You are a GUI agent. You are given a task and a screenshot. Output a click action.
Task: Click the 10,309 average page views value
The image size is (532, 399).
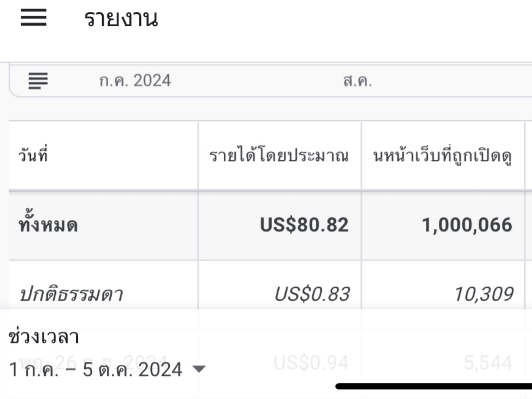[484, 294]
